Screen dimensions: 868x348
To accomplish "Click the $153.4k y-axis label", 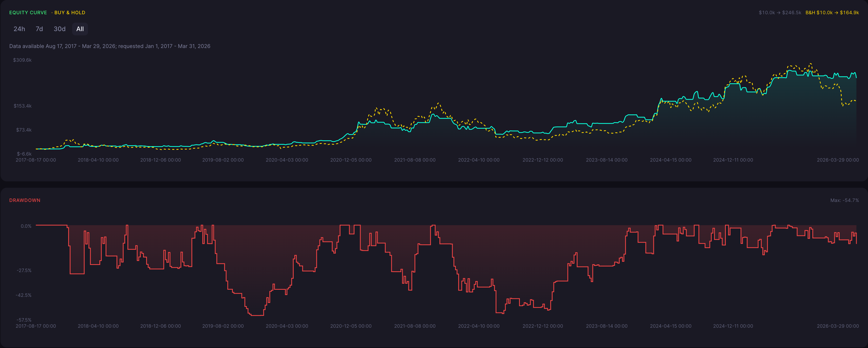I will pyautogui.click(x=23, y=106).
